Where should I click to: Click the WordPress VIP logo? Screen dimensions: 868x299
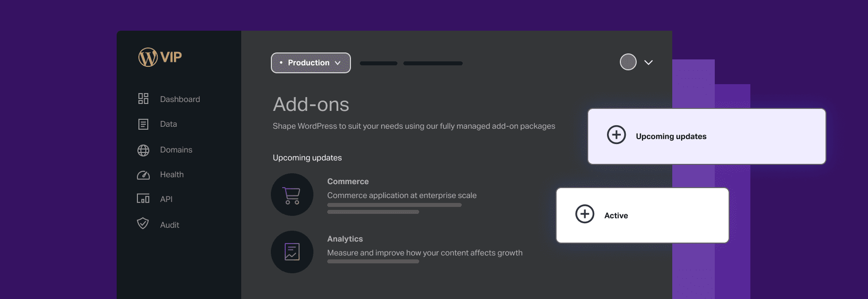click(x=160, y=57)
